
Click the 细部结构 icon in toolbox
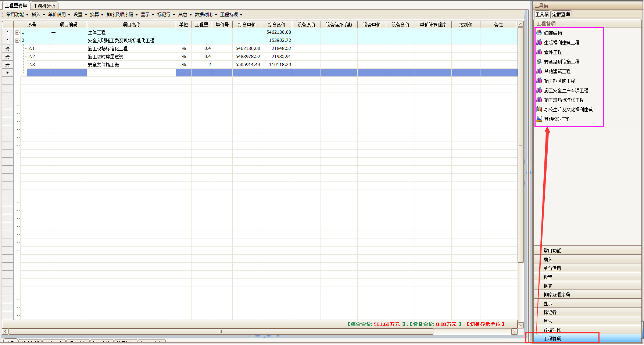pyautogui.click(x=539, y=33)
